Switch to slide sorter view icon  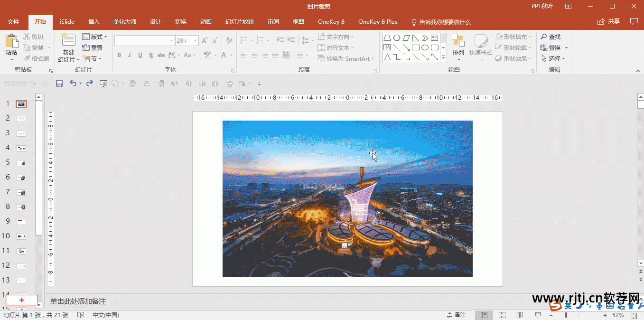click(x=502, y=315)
